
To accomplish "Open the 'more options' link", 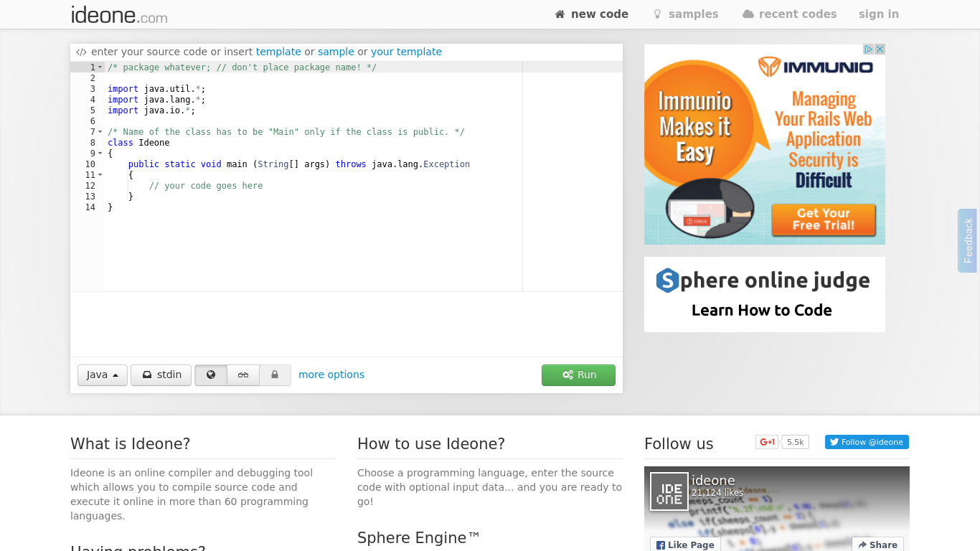I will pos(331,375).
